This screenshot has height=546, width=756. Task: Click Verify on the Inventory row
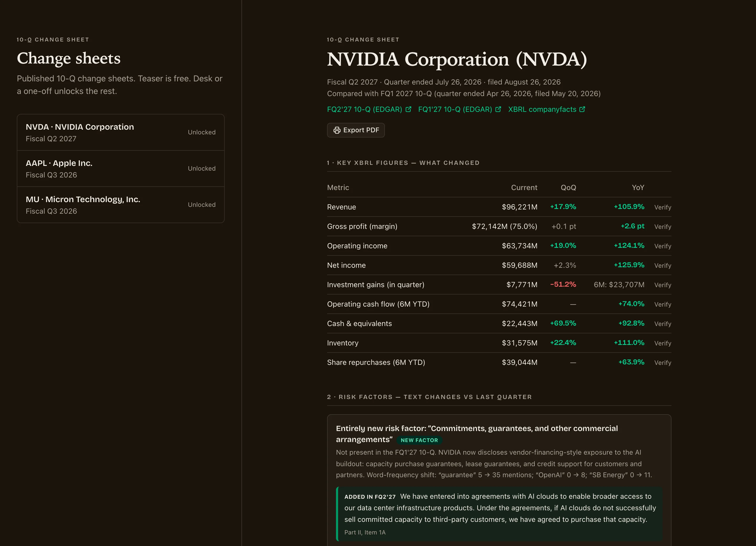[x=663, y=343]
